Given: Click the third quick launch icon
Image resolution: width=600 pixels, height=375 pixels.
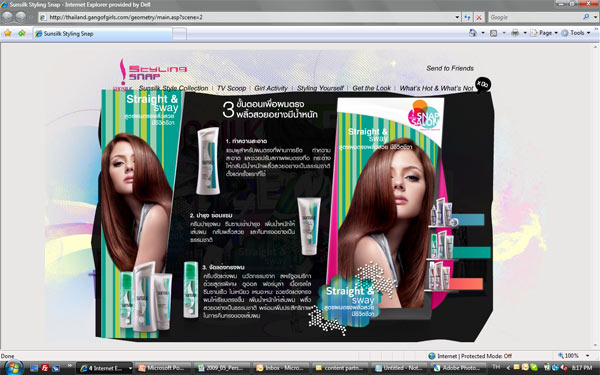Looking at the screenshot, I should point(56,368).
